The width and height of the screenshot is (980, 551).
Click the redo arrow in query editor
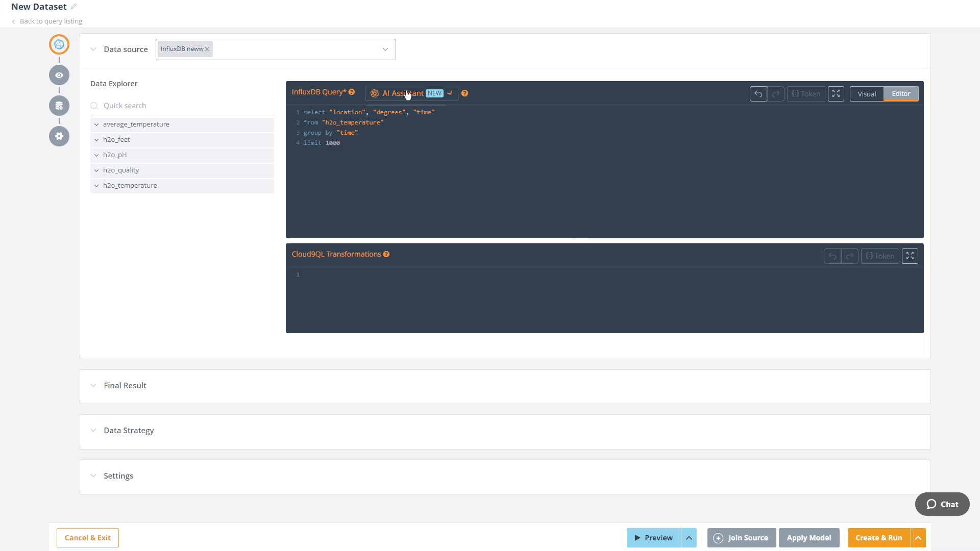pos(776,93)
